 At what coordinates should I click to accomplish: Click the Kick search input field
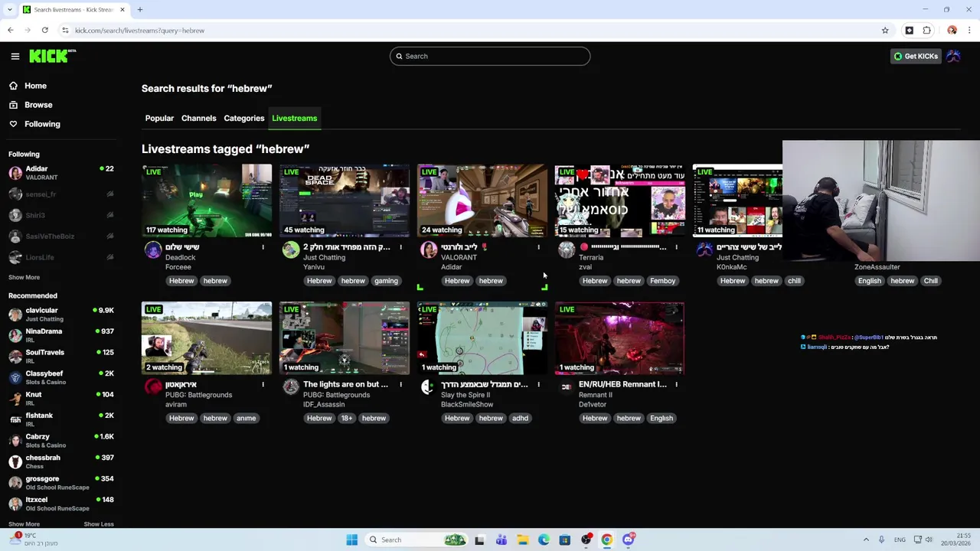(x=490, y=56)
